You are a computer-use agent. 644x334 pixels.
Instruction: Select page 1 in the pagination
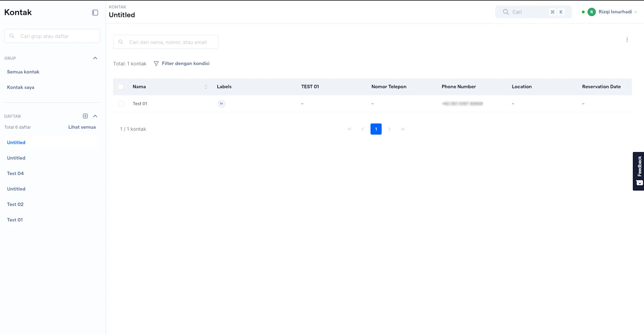tap(376, 129)
